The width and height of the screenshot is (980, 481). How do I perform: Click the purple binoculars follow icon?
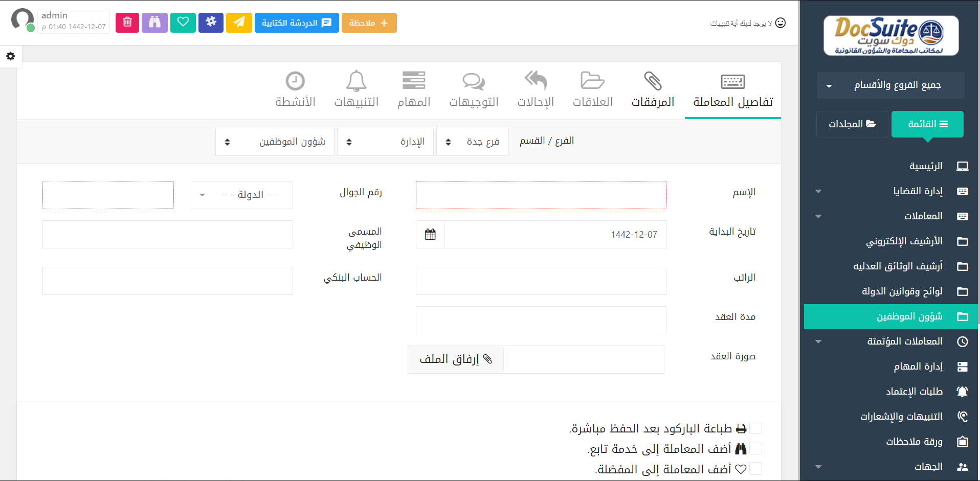tap(154, 22)
